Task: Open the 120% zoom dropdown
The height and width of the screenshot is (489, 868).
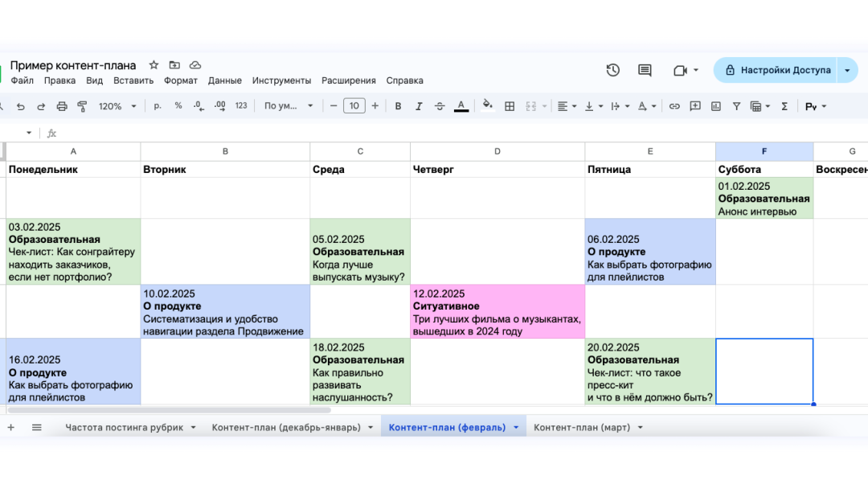Action: 117,106
